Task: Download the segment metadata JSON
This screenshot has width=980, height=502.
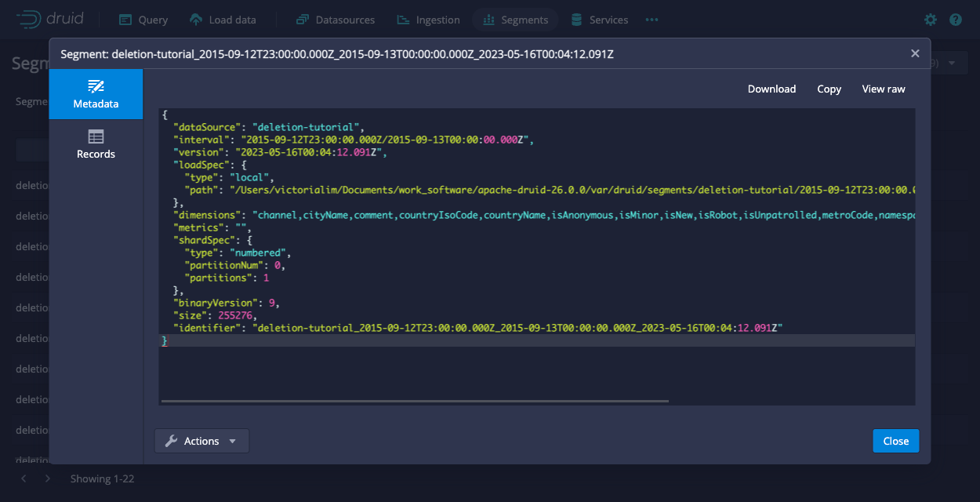Action: 771,89
